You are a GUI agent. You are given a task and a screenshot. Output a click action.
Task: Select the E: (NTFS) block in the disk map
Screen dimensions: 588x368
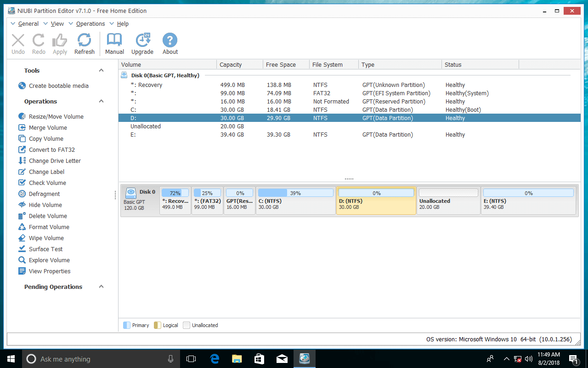(x=528, y=201)
